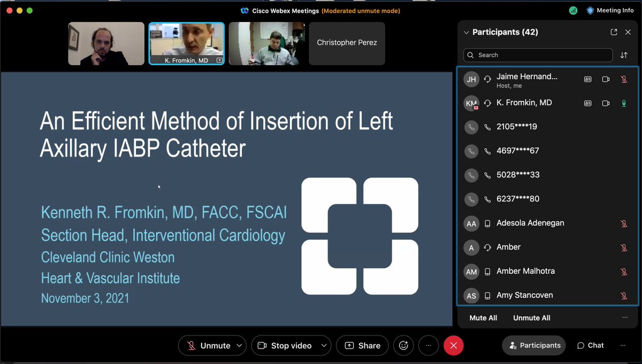Select the Amber Malhotra participant row
The height and width of the screenshot is (364, 642).
(x=547, y=272)
